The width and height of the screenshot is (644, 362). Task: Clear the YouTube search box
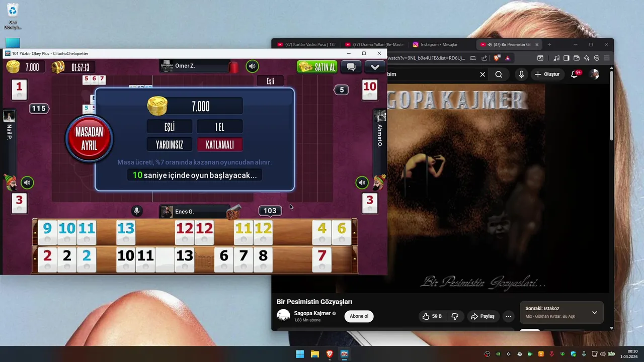(482, 74)
